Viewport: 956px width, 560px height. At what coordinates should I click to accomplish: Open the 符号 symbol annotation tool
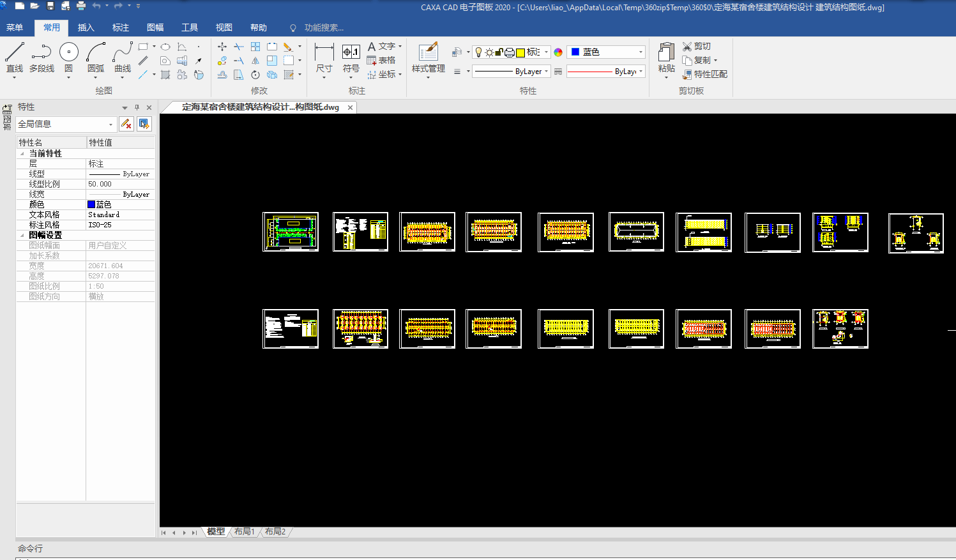(x=351, y=58)
